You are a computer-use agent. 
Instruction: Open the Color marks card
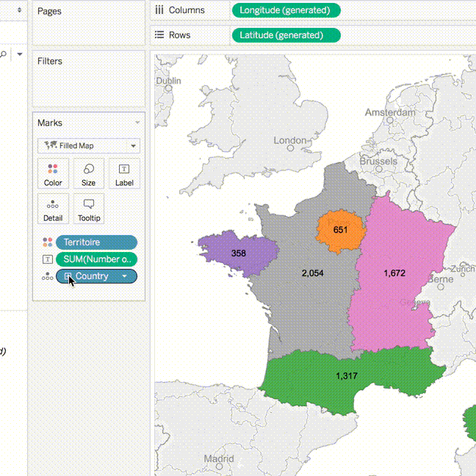53,173
